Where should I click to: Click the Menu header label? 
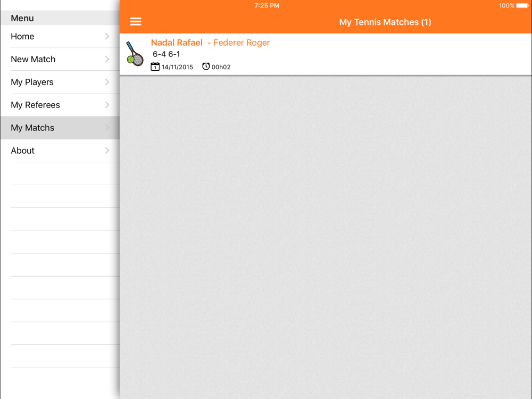[22, 18]
